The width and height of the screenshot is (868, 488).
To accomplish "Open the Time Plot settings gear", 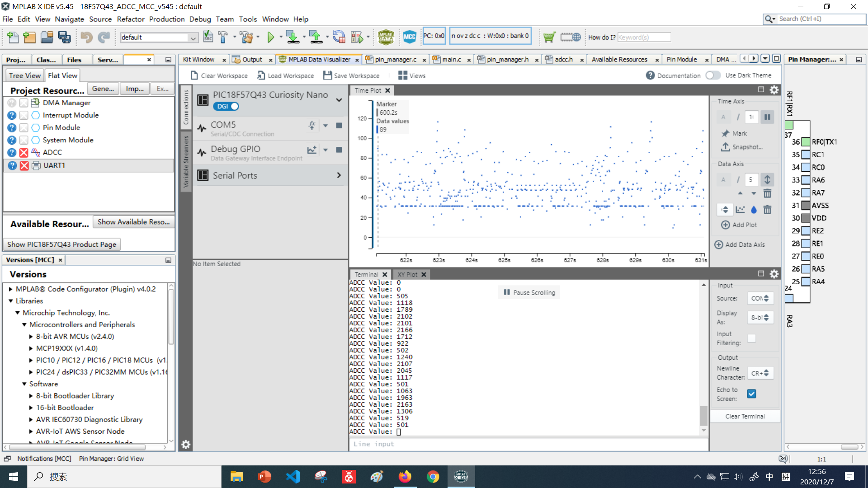I will (774, 90).
